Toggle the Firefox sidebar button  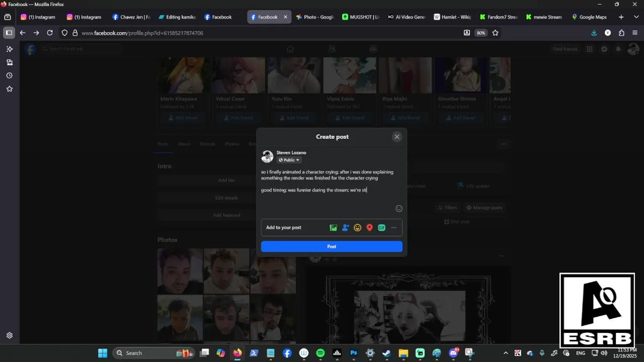[9, 33]
